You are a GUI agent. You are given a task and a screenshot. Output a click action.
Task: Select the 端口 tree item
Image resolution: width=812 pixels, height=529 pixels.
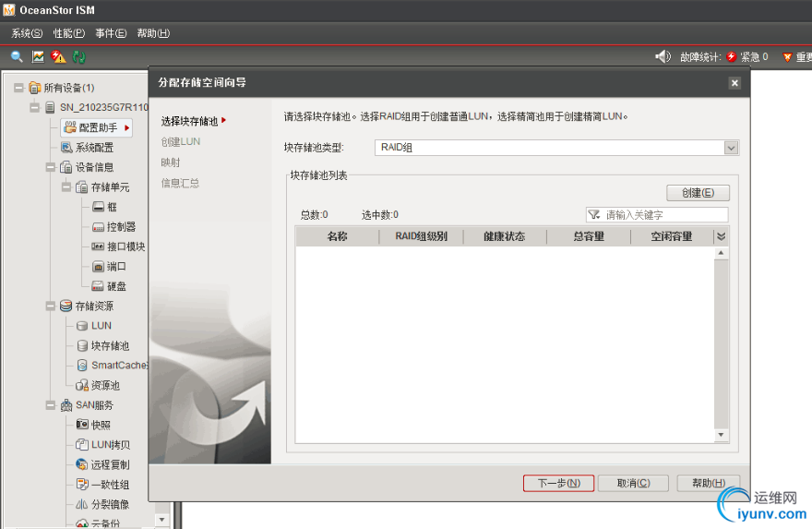[109, 266]
